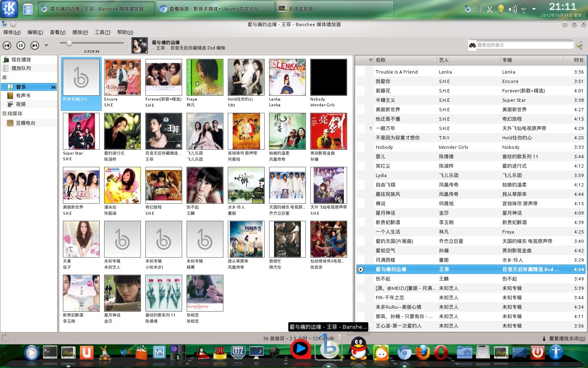The image size is (588, 368).
Task: Open the 查看(V) menu
Action: point(58,32)
